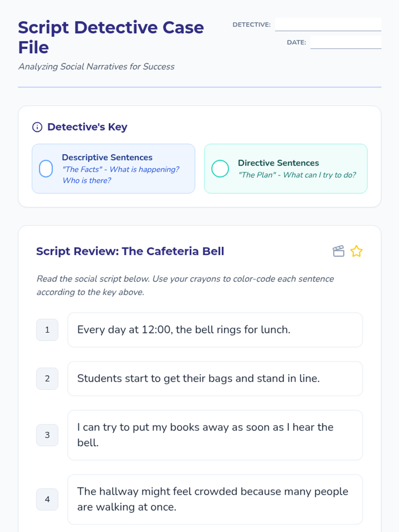
Task: Click the number 1 badge
Action: (x=47, y=330)
